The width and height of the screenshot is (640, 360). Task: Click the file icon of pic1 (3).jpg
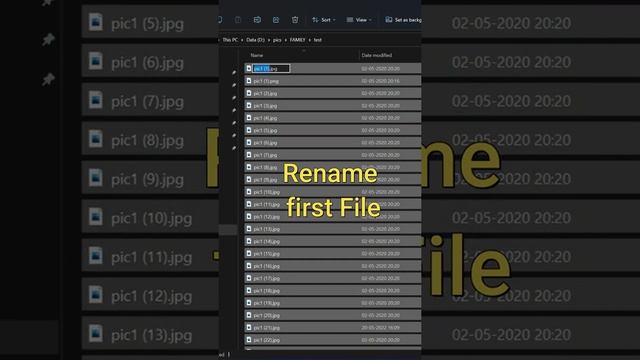[249, 105]
